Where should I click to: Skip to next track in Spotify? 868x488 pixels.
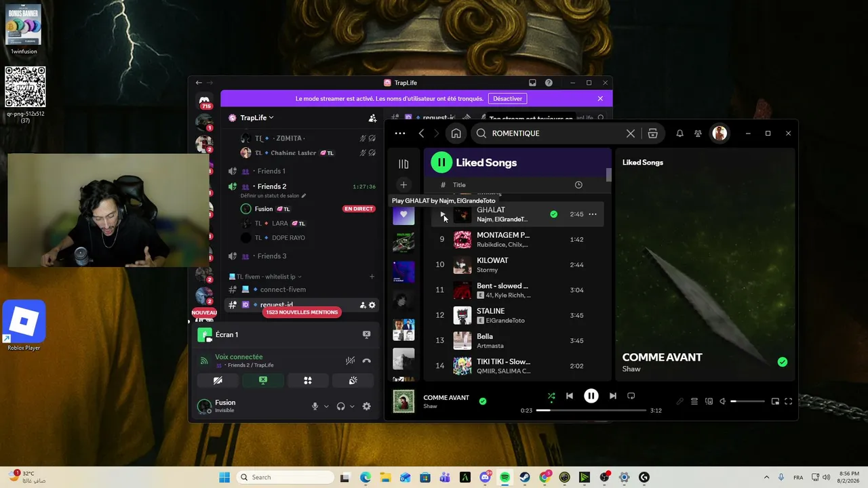[612, 396]
